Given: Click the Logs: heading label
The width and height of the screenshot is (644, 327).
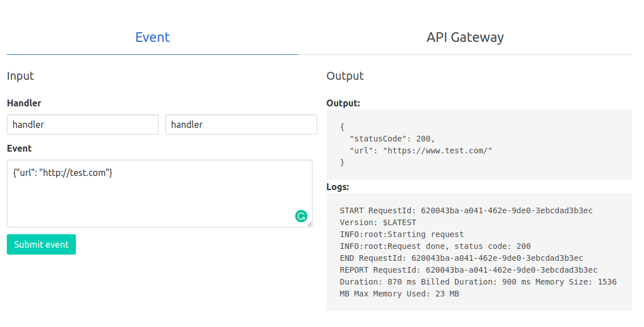Looking at the screenshot, I should pos(338,187).
